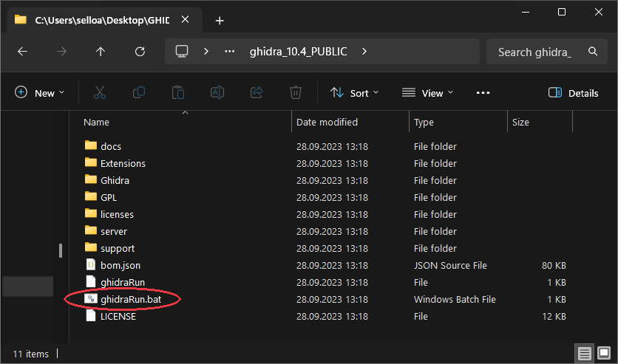Minimize the File Explorer window

(x=526, y=13)
